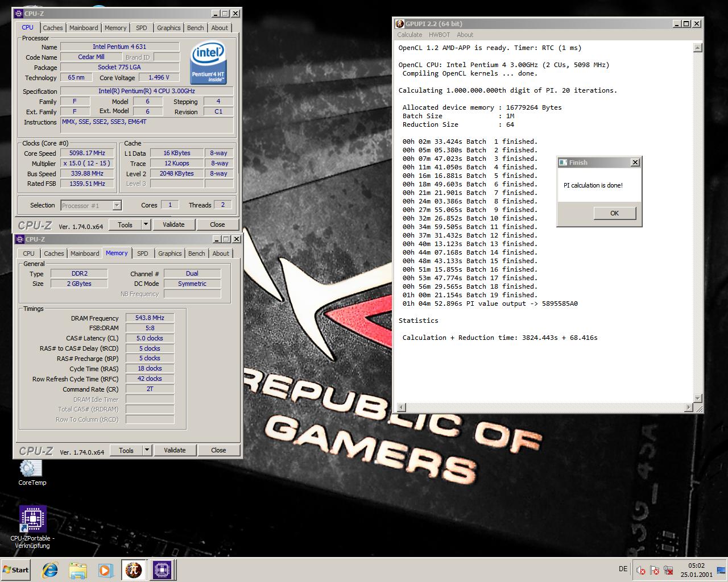The width and height of the screenshot is (728, 582).
Task: Click network tray icon
Action: [x=669, y=570]
